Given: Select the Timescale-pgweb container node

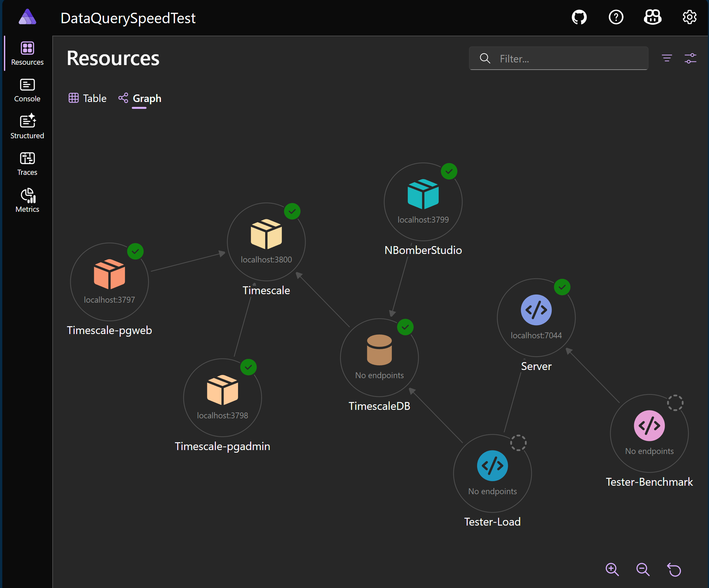Looking at the screenshot, I should click(x=109, y=282).
